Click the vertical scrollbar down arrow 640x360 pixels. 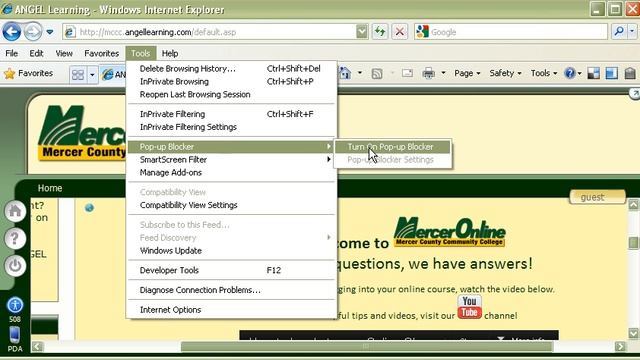point(633,333)
